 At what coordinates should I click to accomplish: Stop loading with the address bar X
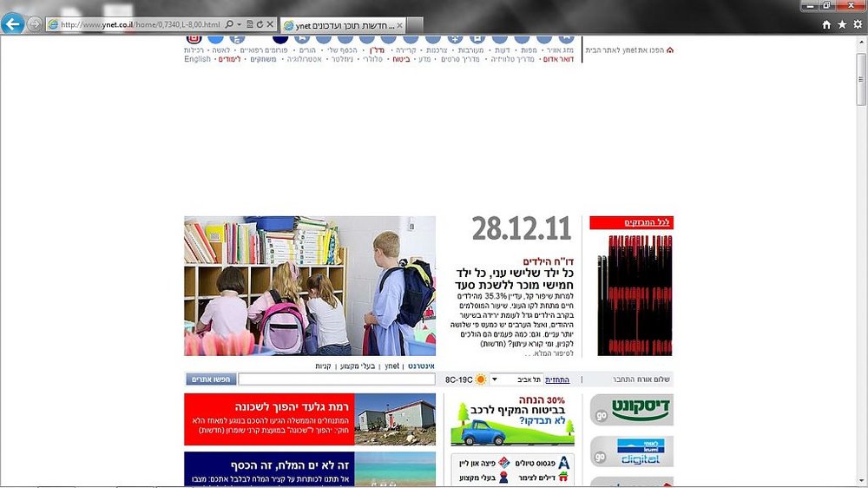pos(270,24)
